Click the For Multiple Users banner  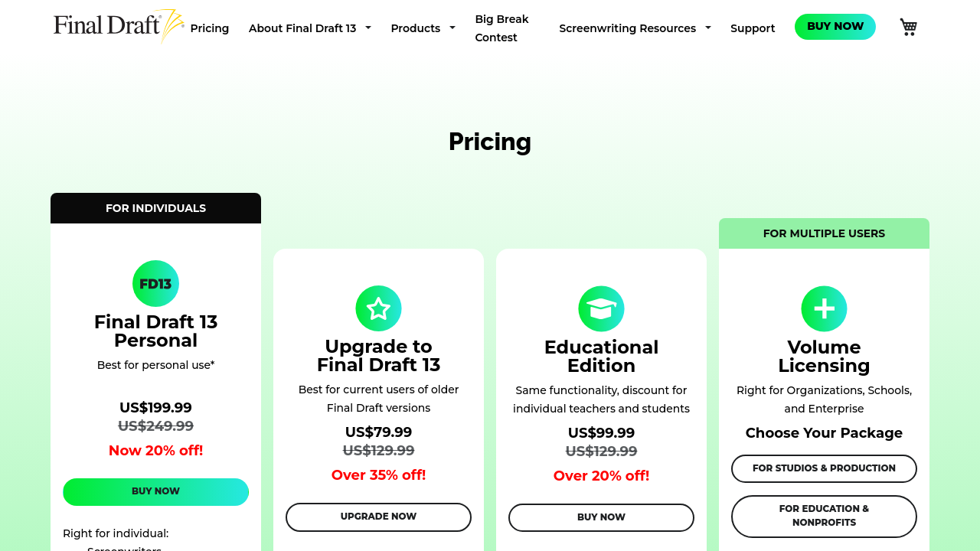click(824, 233)
